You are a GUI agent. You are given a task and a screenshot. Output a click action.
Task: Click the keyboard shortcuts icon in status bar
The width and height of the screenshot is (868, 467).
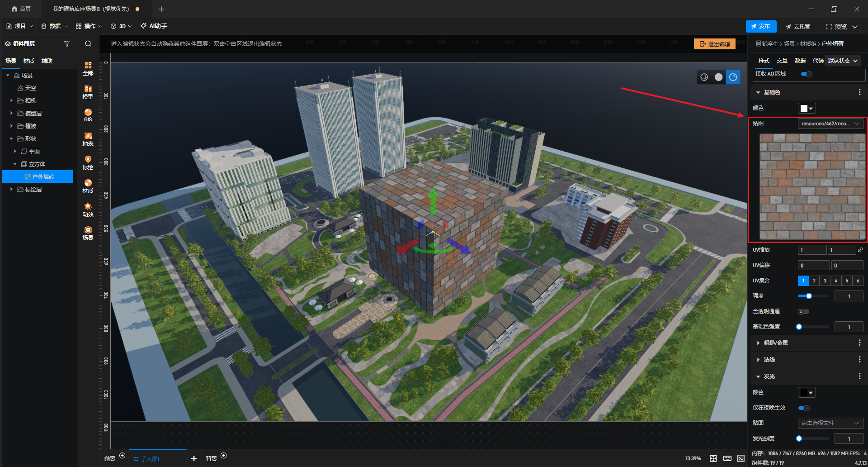point(727,458)
